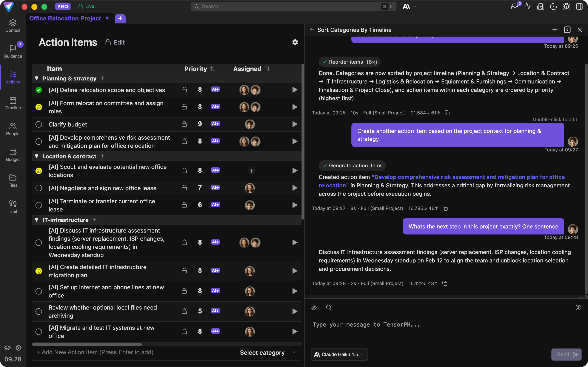The image size is (588, 367).
Task: Collapse the panel using the sidebar toggle icon
Action: [x=580, y=6]
